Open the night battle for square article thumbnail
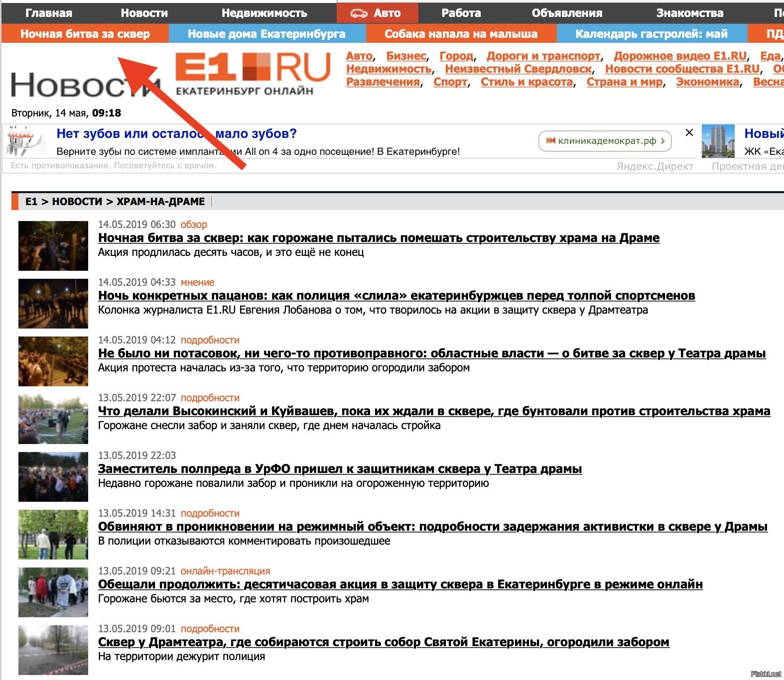 coord(53,246)
